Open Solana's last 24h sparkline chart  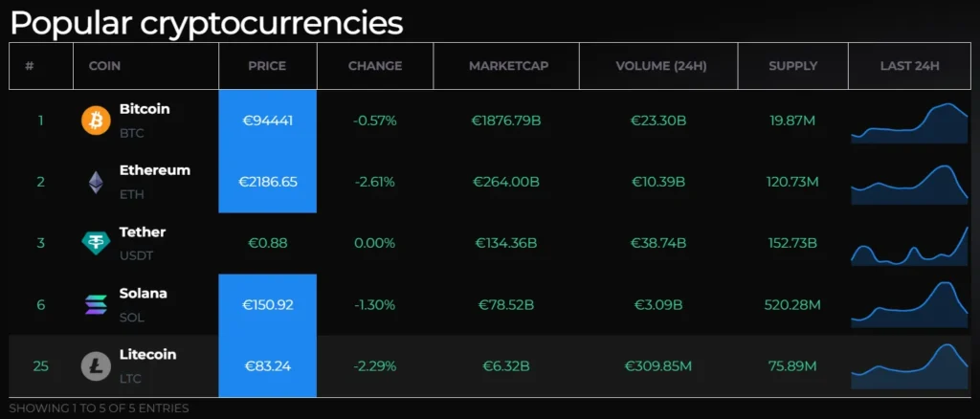(909, 304)
